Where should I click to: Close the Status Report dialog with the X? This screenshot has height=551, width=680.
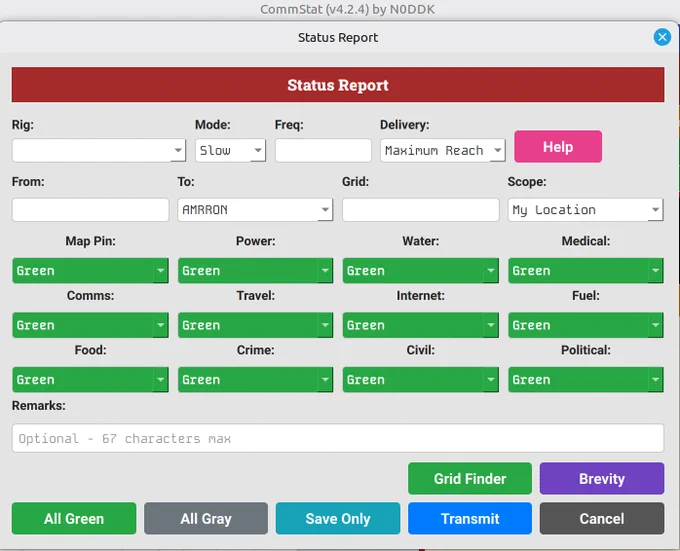tap(662, 37)
